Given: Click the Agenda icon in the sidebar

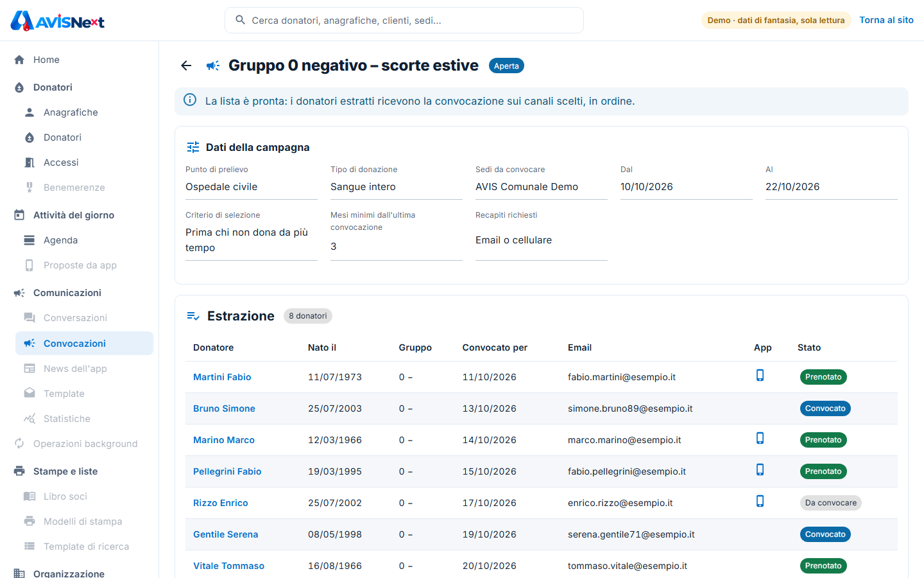Looking at the screenshot, I should coord(30,240).
